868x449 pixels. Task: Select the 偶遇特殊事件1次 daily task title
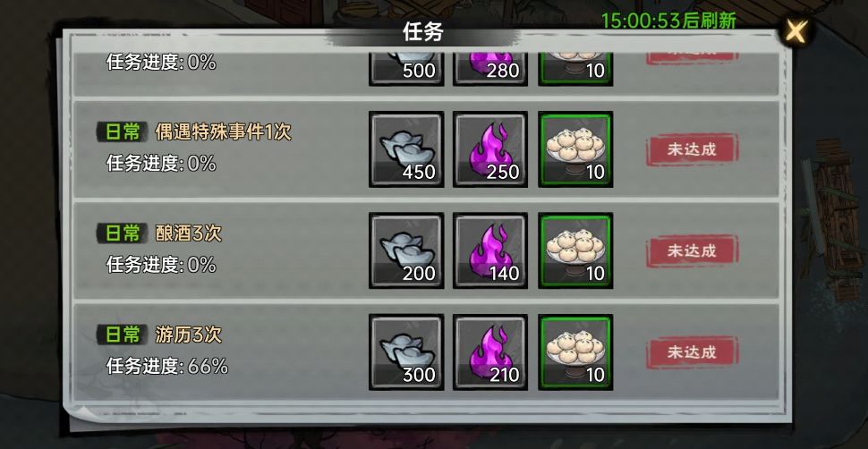pos(223,132)
